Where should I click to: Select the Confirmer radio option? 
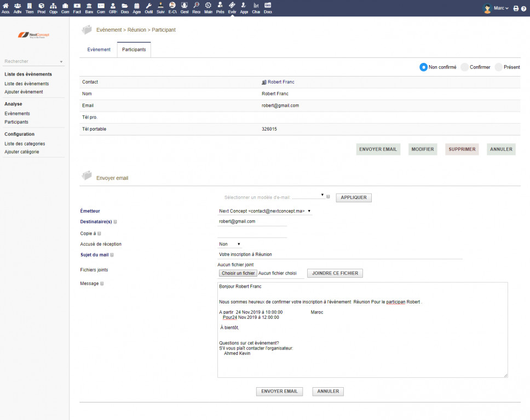coord(464,67)
